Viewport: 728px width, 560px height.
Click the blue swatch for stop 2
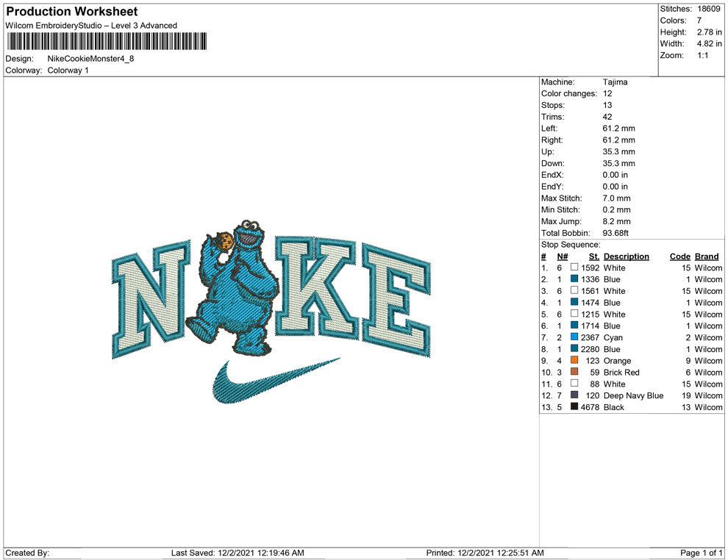point(574,279)
